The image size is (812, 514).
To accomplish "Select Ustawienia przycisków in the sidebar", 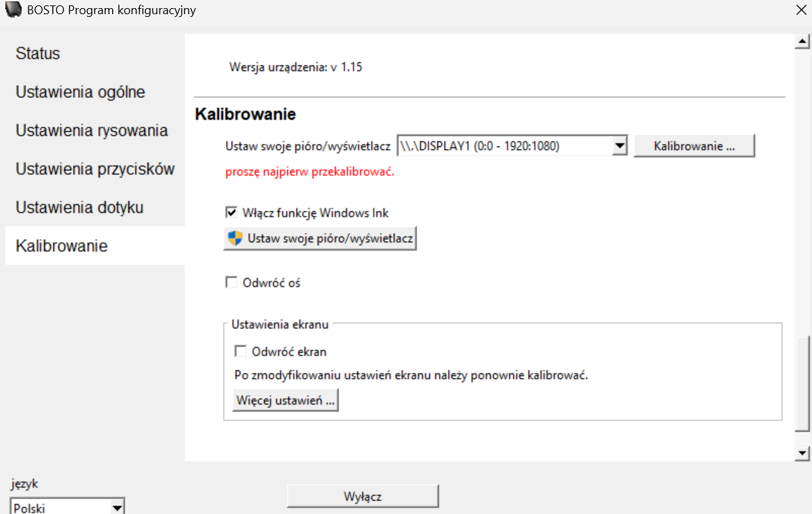I will click(95, 169).
